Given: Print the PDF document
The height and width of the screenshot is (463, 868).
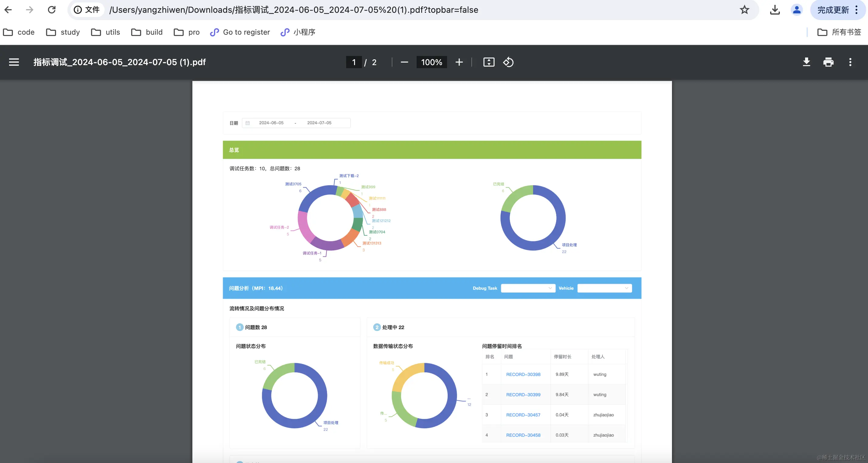Looking at the screenshot, I should 828,62.
